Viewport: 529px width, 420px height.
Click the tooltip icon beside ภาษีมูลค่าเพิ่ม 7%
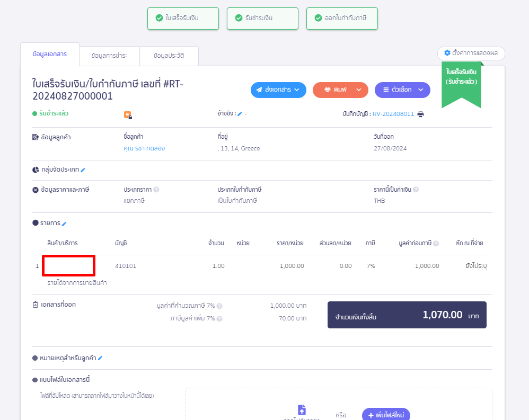[220, 318]
